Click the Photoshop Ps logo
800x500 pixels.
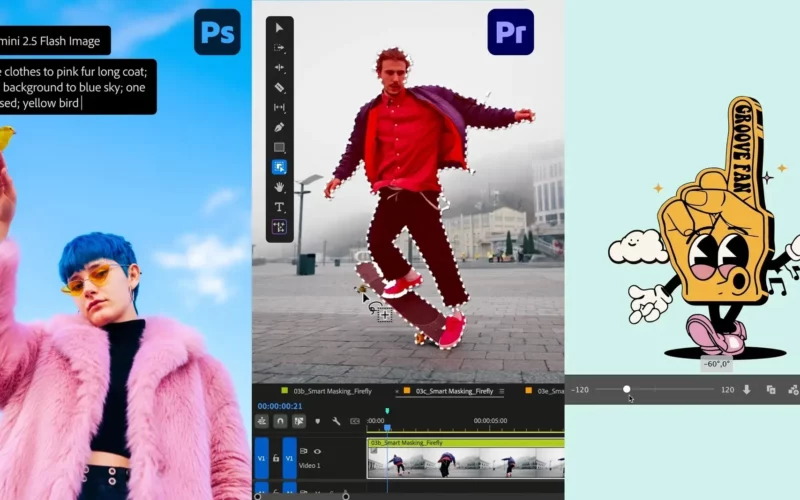pos(217,32)
